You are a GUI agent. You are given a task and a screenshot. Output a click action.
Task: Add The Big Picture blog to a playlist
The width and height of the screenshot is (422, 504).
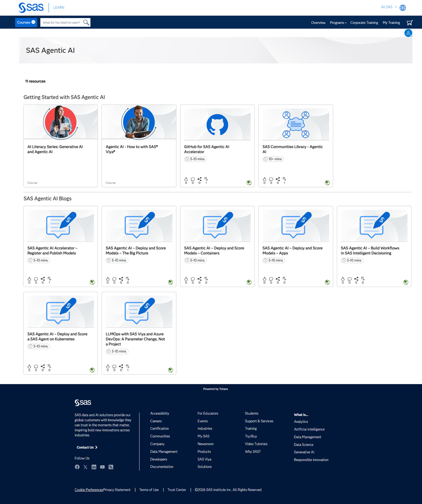tap(128, 279)
